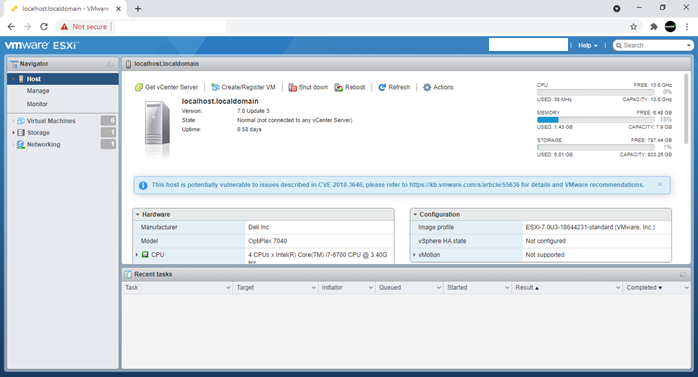
Task: Click the Storage icon in Navigator
Action: [21, 133]
